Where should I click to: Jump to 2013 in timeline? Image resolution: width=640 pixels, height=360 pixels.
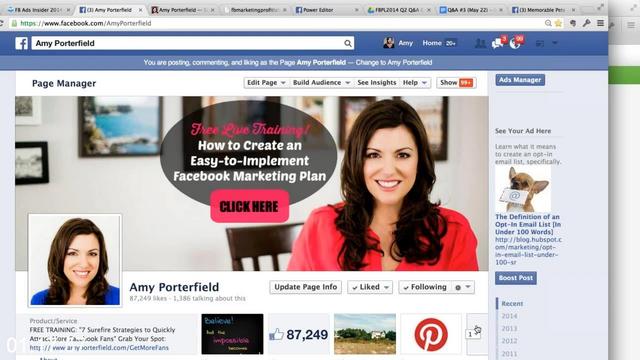tap(509, 329)
